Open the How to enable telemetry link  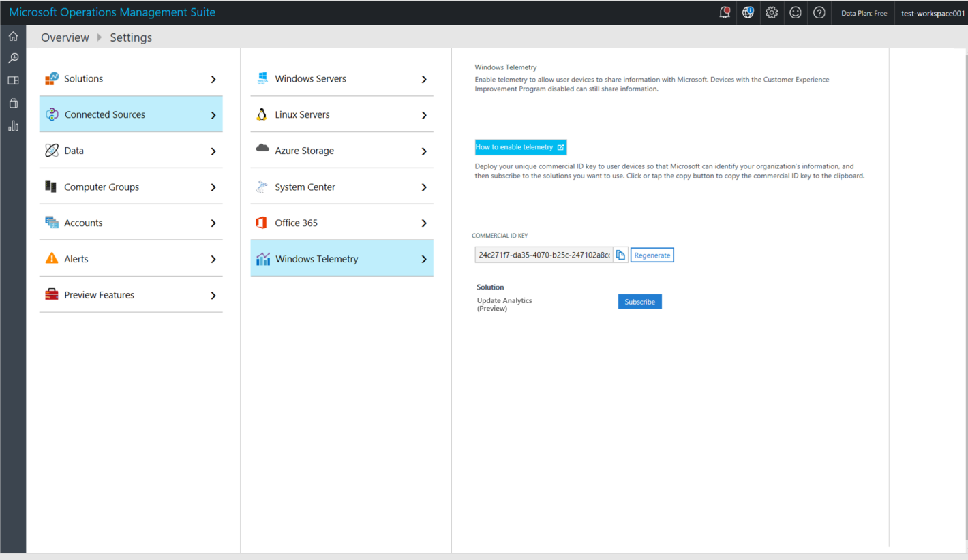520,147
